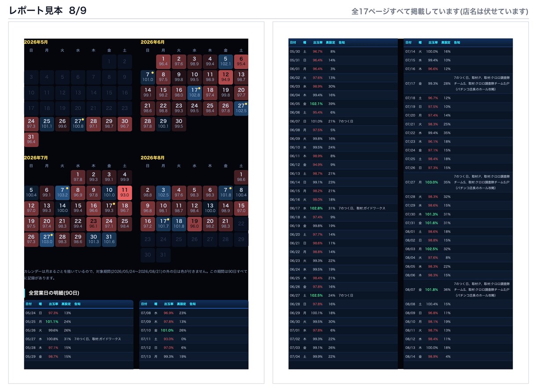The width and height of the screenshot is (537, 392).
Task: Select the "2026年7月" calendar heading
Action: pos(36,158)
